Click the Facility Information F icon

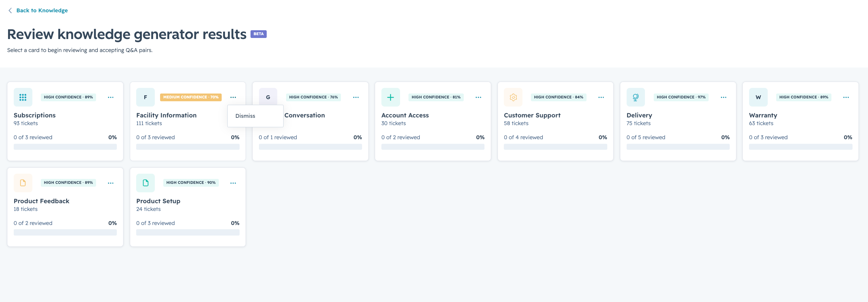pos(145,97)
